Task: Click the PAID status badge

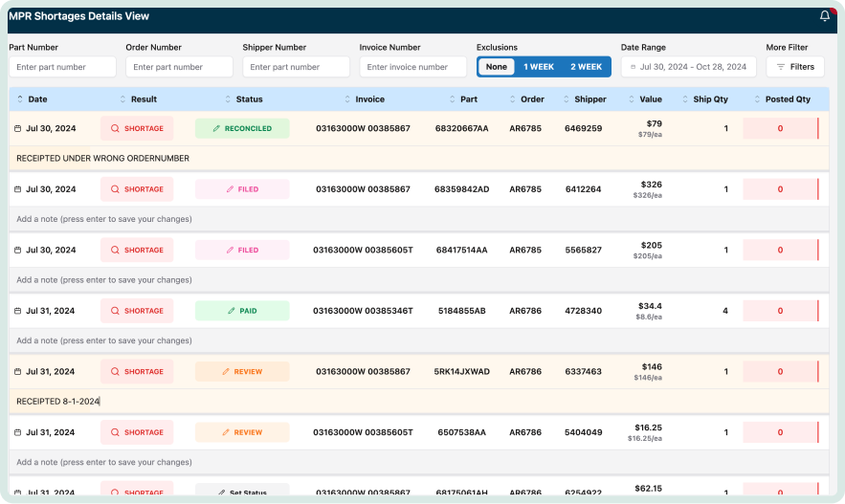Action: point(242,311)
